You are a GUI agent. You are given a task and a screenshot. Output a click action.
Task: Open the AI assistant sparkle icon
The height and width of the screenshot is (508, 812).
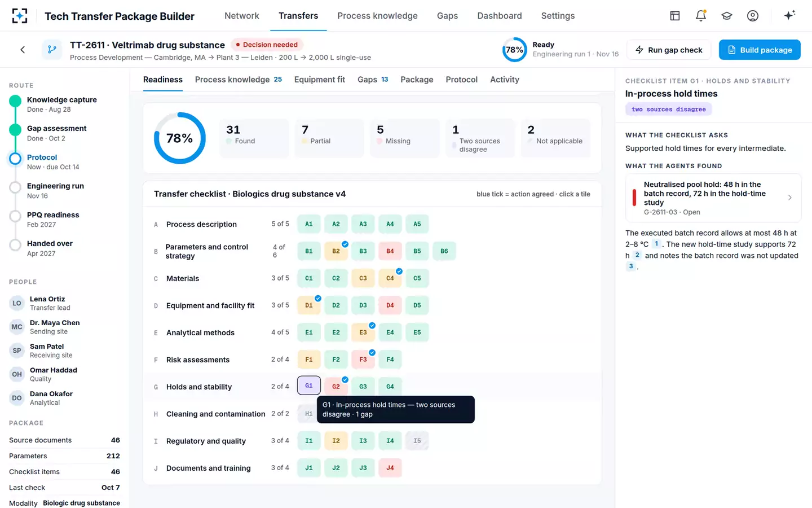[789, 15]
